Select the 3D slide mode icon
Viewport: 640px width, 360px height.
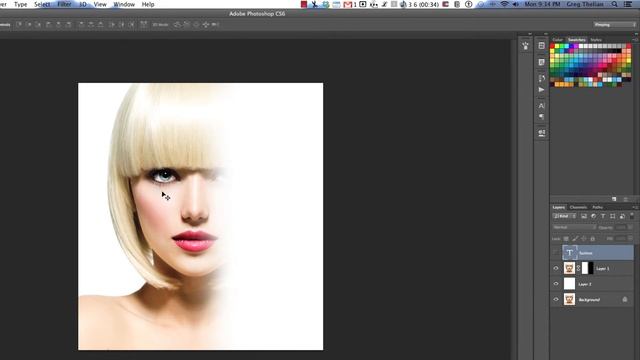206,24
